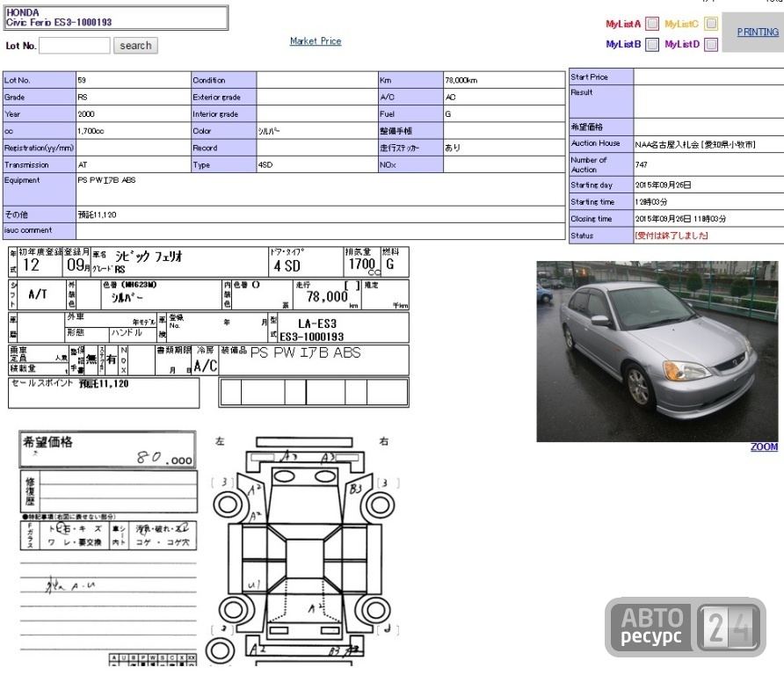This screenshot has height=675, width=784.
Task: Check the MyListB checkbox
Action: [x=652, y=45]
